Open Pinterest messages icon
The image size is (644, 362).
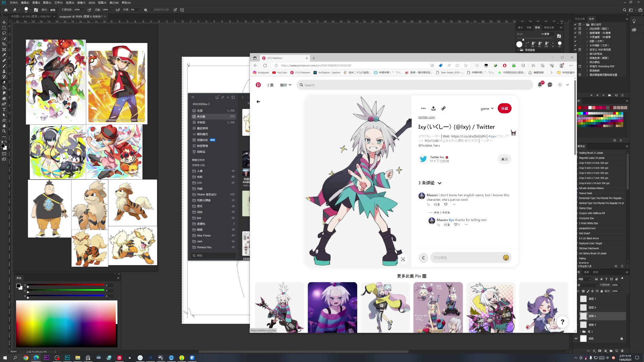coord(550,85)
